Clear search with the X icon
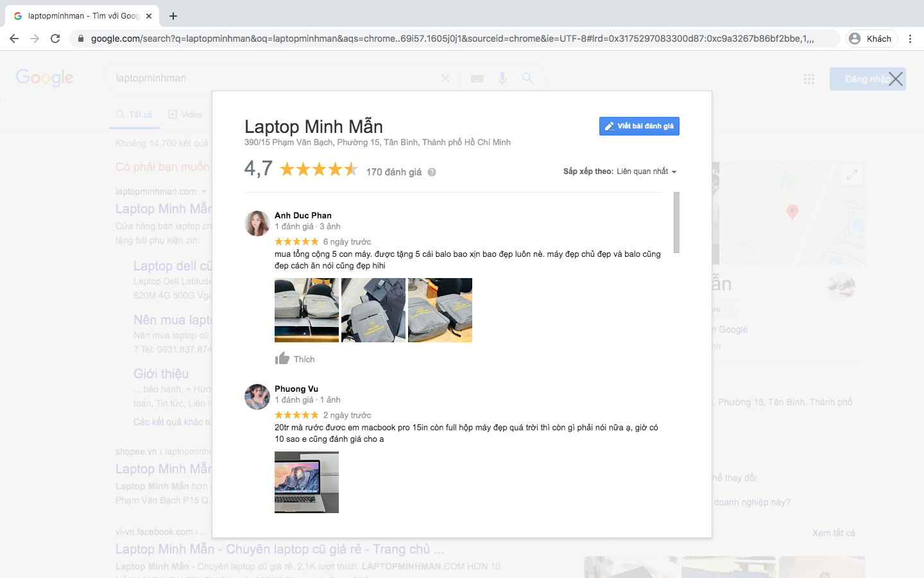924x578 pixels. pos(445,78)
